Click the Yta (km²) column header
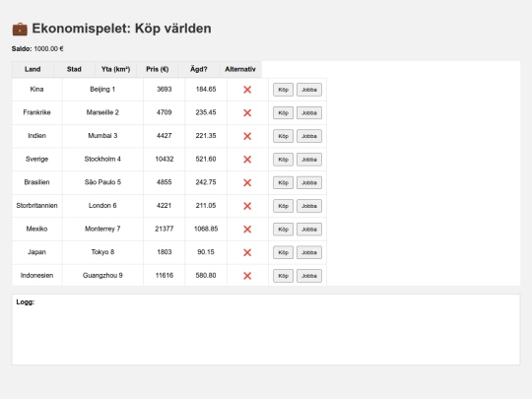This screenshot has width=532, height=399. click(115, 69)
